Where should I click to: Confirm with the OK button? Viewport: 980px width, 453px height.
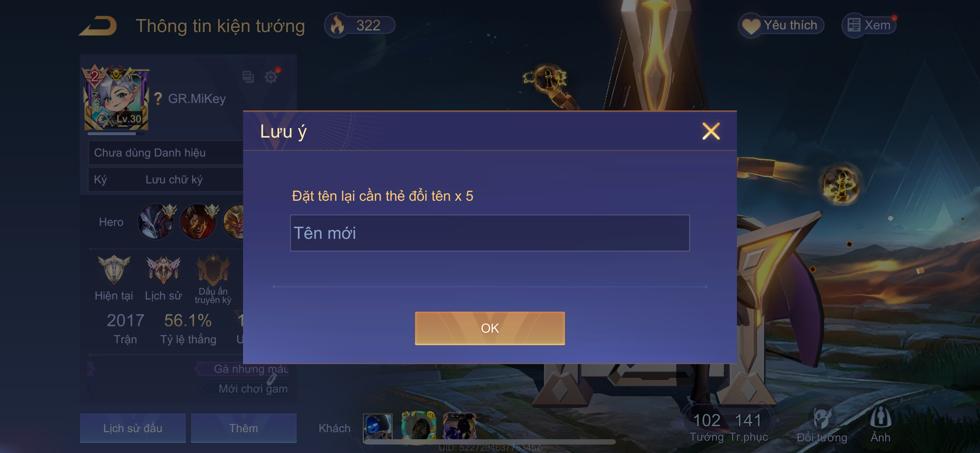click(490, 328)
